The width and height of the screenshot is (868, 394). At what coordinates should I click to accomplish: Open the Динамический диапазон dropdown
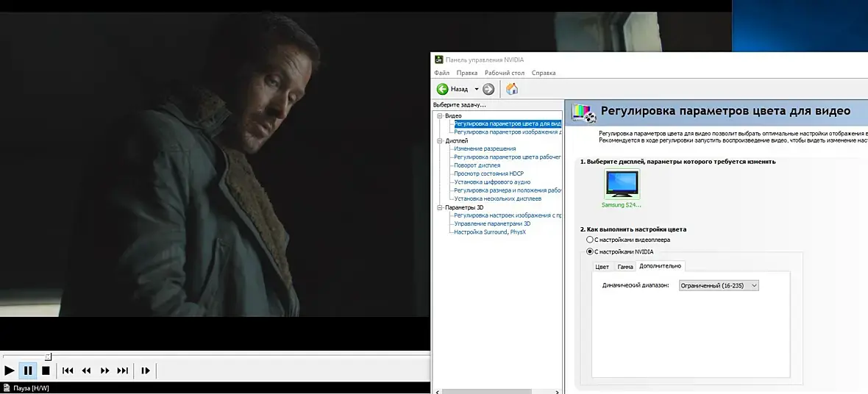coord(719,285)
